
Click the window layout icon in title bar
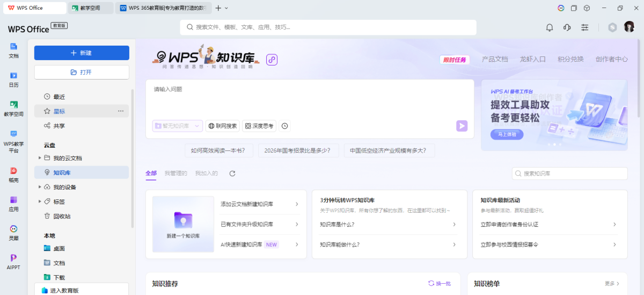(x=574, y=8)
